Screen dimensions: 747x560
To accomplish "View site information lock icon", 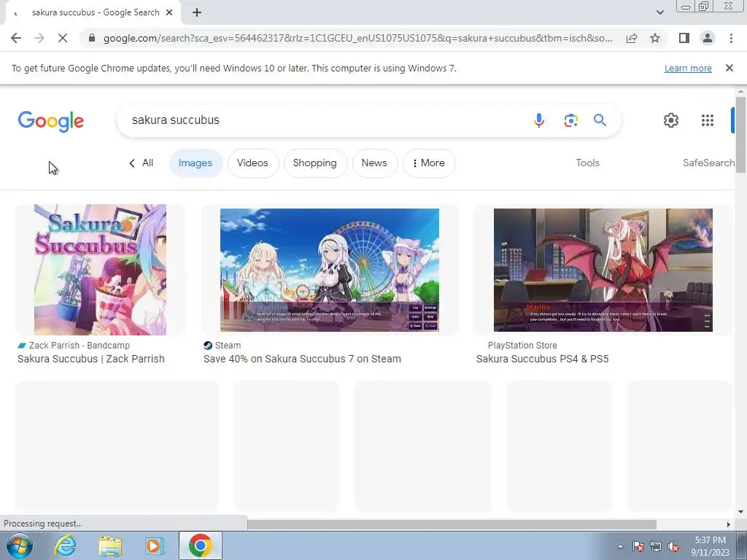I will (x=92, y=38).
